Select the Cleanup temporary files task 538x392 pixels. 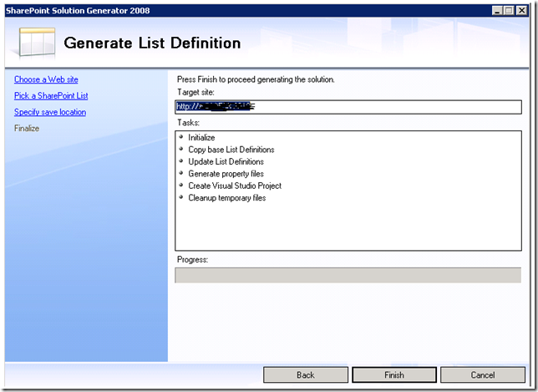click(228, 198)
